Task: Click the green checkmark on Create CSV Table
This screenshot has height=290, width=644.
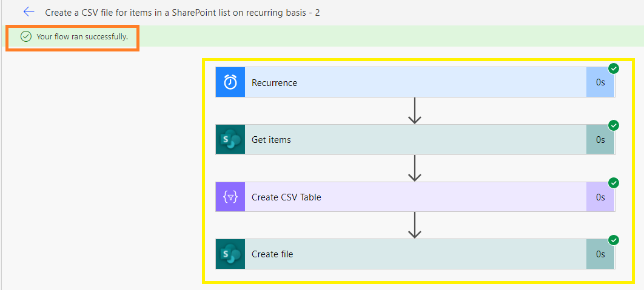Action: [614, 183]
